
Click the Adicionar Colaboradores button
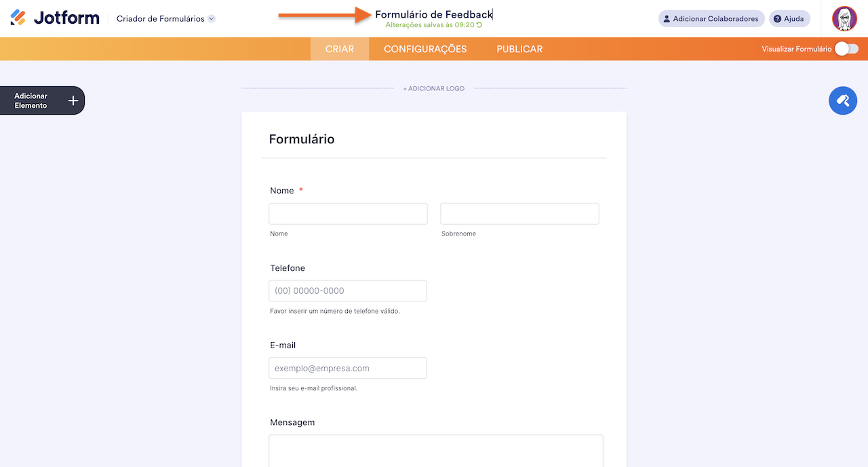[711, 19]
